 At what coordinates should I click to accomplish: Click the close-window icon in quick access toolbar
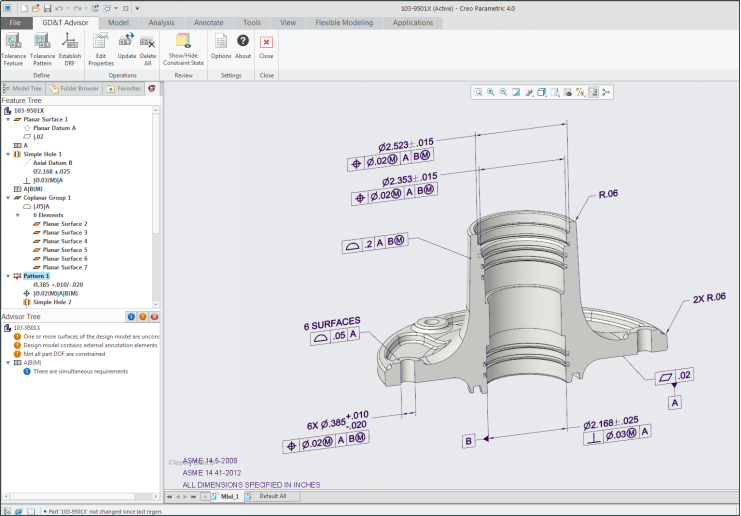(125, 8)
